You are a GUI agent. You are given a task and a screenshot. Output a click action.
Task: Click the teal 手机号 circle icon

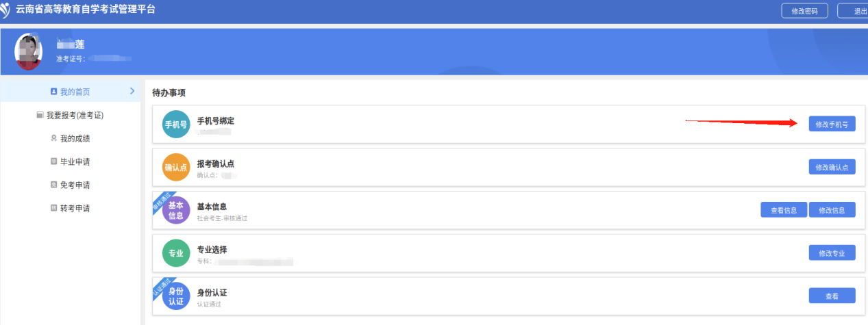175,124
